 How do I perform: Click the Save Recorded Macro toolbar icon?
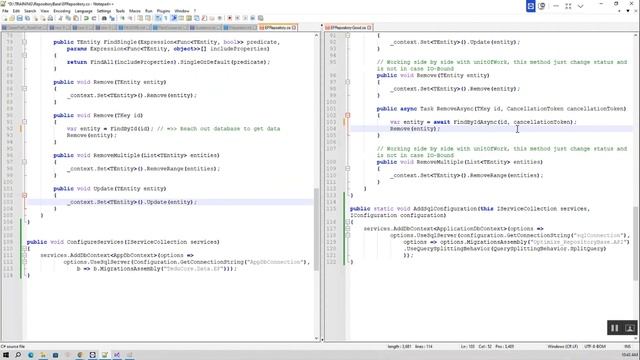point(260,18)
